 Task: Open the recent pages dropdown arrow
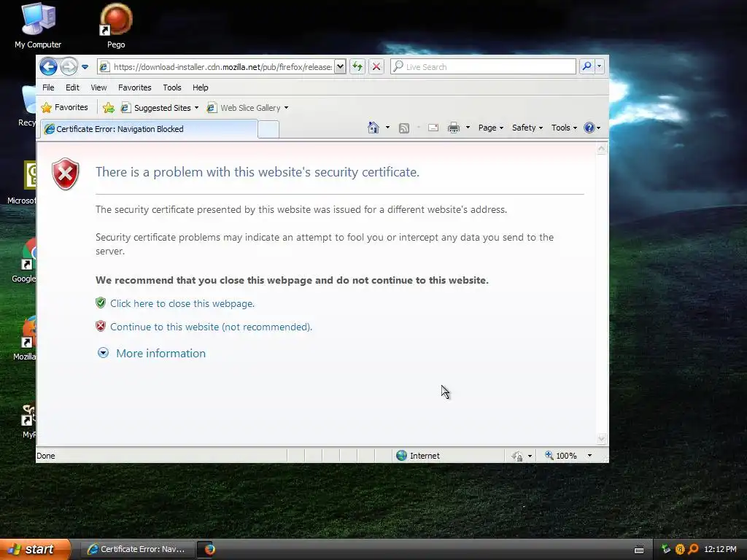tap(85, 67)
